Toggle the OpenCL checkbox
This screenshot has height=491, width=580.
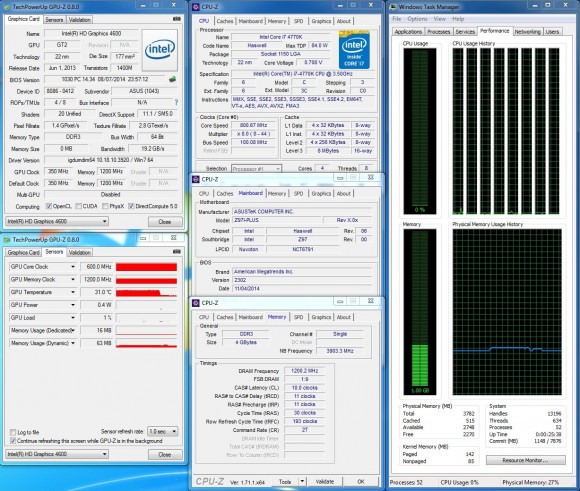[48, 206]
